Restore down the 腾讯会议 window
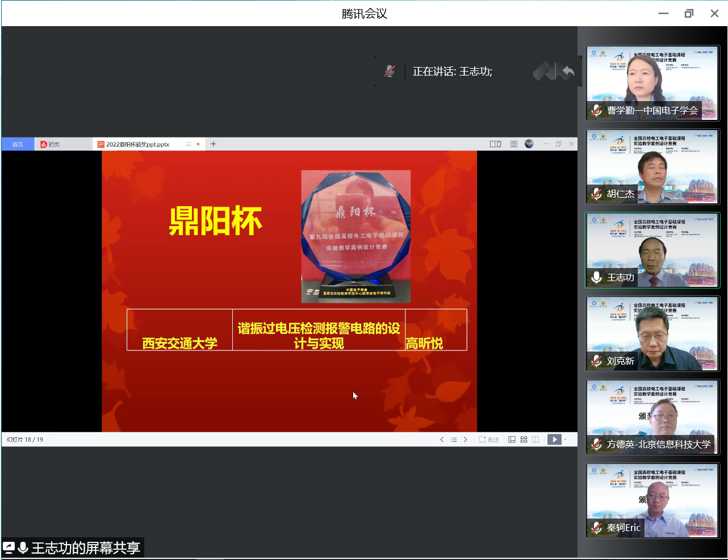Screen dimensions: 728x560 coord(689,14)
